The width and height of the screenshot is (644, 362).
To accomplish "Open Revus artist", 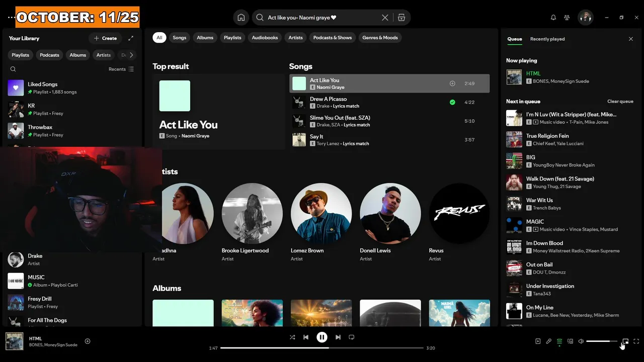I will [x=459, y=222].
